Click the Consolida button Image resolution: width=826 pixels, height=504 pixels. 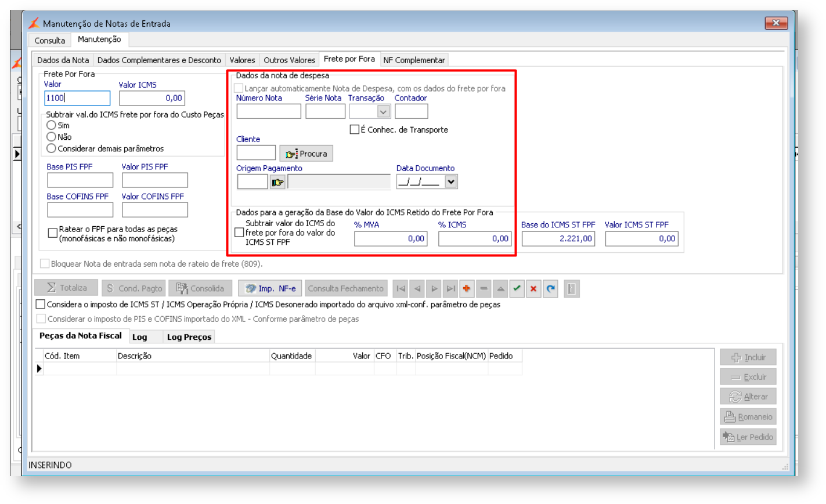pyautogui.click(x=200, y=288)
